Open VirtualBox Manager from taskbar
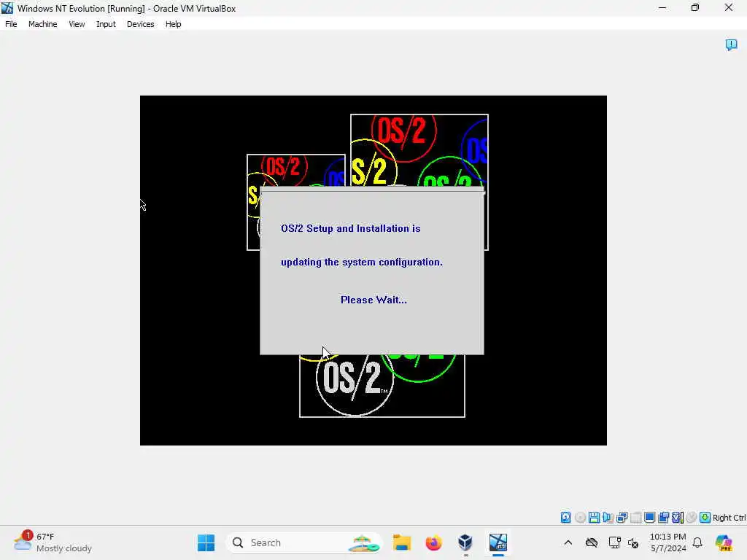 click(465, 542)
